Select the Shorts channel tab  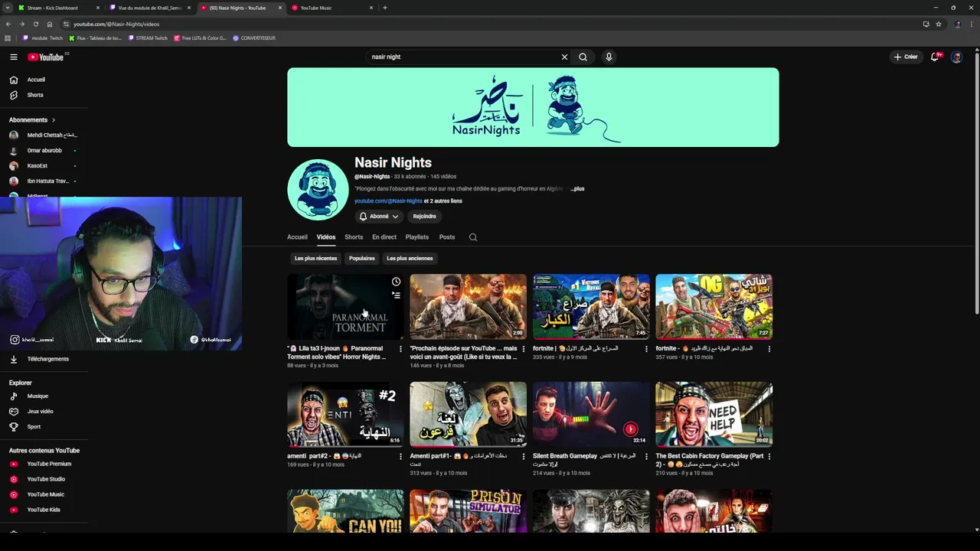coord(354,237)
